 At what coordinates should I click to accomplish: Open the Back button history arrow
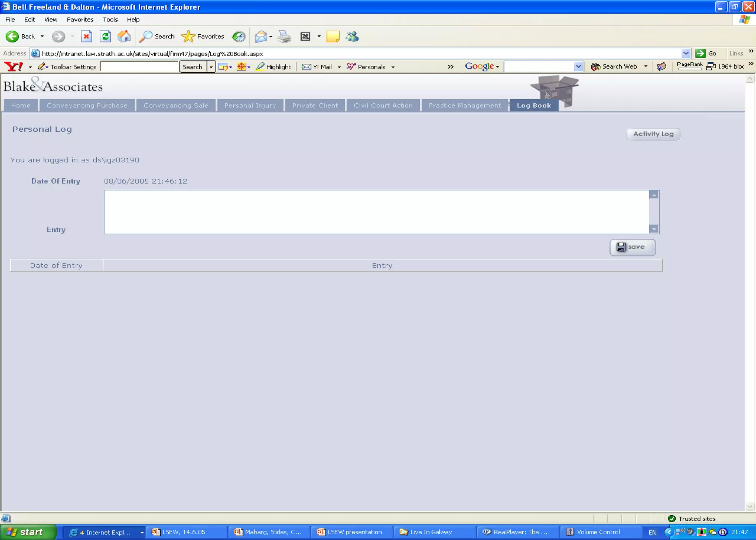(42, 36)
